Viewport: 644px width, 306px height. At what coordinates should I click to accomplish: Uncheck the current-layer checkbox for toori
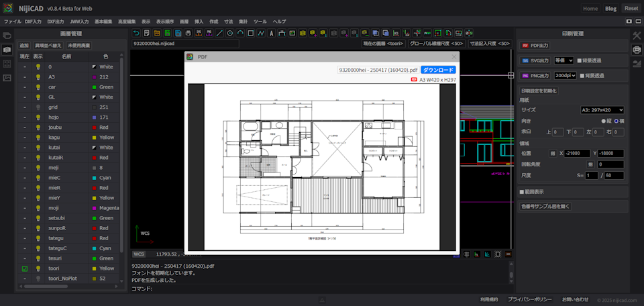(25, 268)
